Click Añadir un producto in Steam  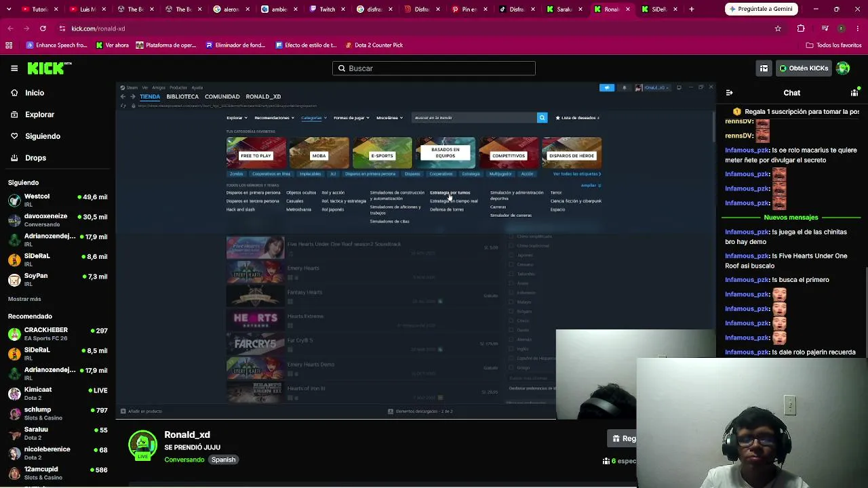(x=142, y=411)
